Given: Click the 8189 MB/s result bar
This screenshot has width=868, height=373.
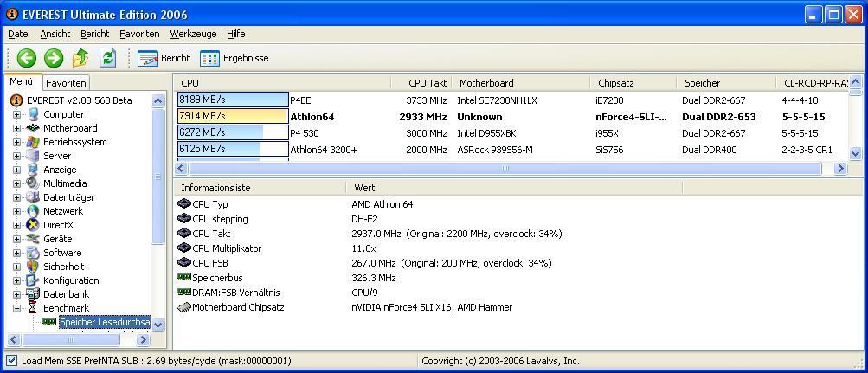Looking at the screenshot, I should click(x=233, y=100).
